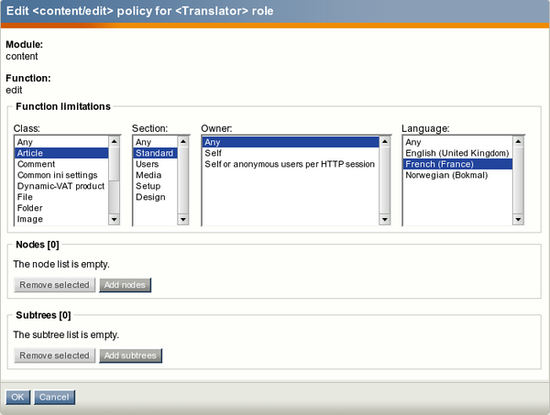Viewport: 550px width, 415px height.
Task: Pick 'Norwegian (Bokmal)' language
Action: click(457, 175)
